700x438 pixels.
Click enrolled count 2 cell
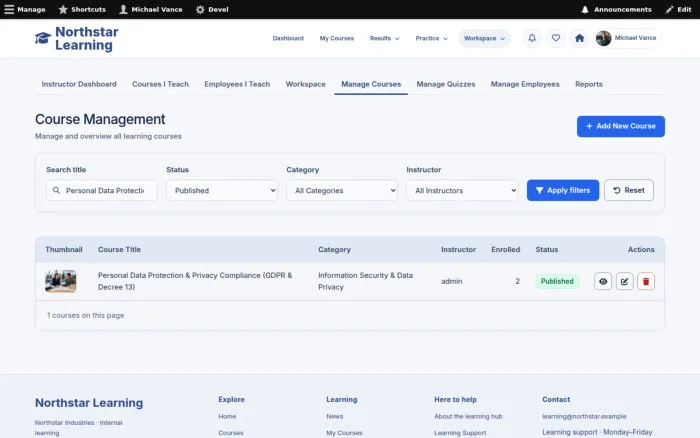pos(517,281)
